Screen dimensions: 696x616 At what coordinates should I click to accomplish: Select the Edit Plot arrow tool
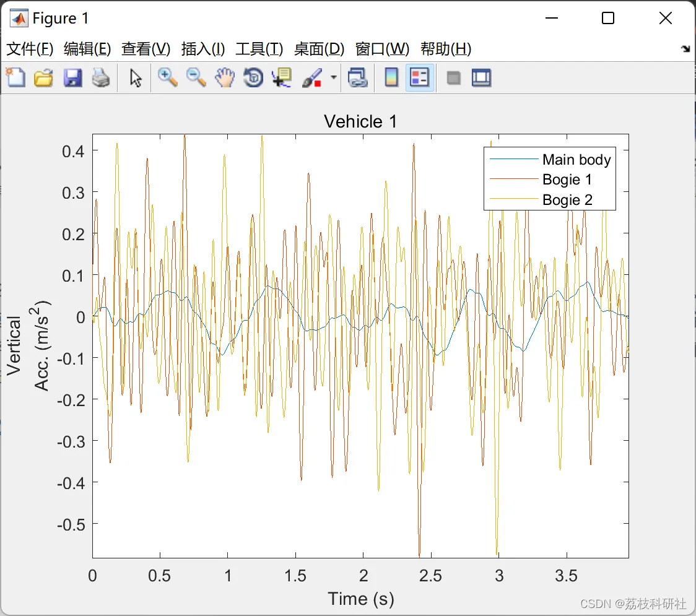pyautogui.click(x=136, y=78)
